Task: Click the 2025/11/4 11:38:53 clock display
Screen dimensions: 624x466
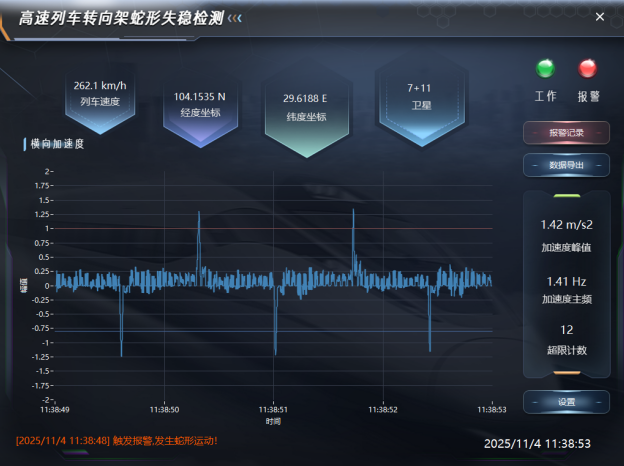Action: click(537, 443)
